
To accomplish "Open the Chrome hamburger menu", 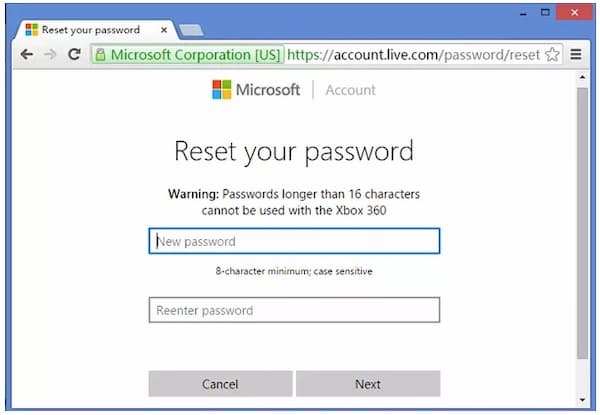I will 576,55.
